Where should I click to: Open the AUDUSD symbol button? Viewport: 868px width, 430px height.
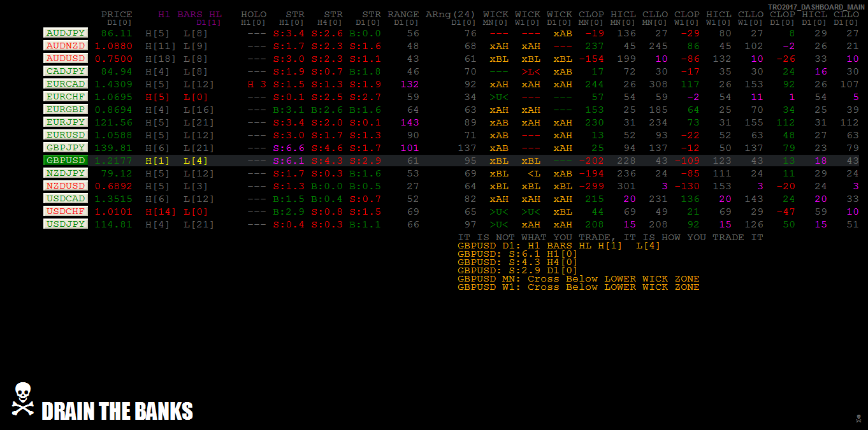coord(66,58)
